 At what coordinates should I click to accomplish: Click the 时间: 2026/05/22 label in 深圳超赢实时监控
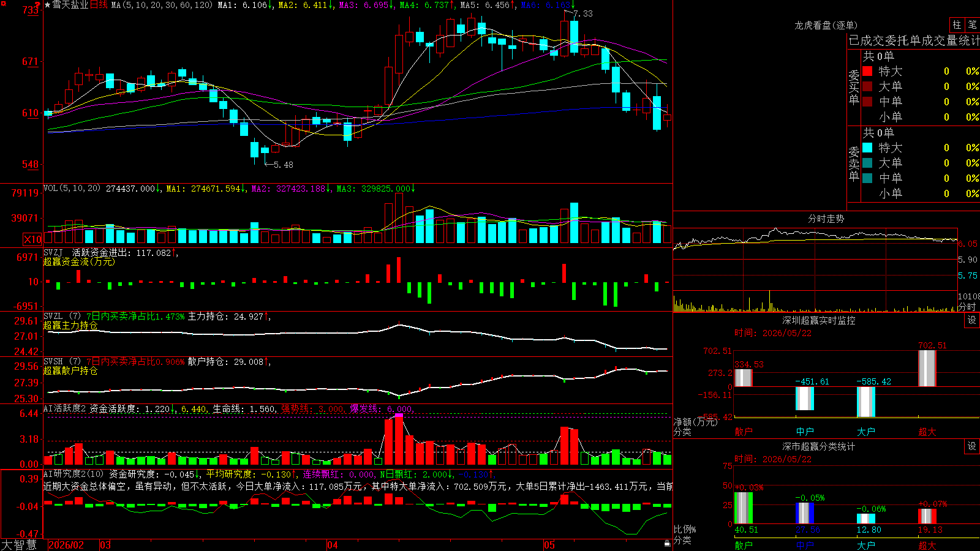(773, 333)
